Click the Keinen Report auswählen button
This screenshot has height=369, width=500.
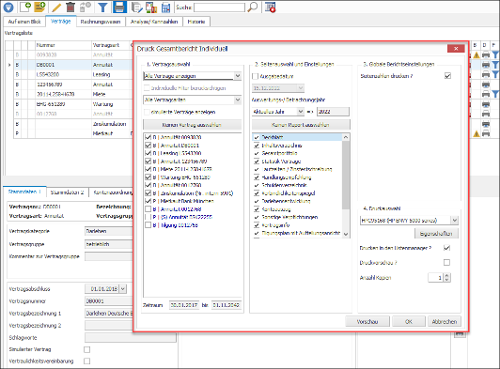coord(301,125)
